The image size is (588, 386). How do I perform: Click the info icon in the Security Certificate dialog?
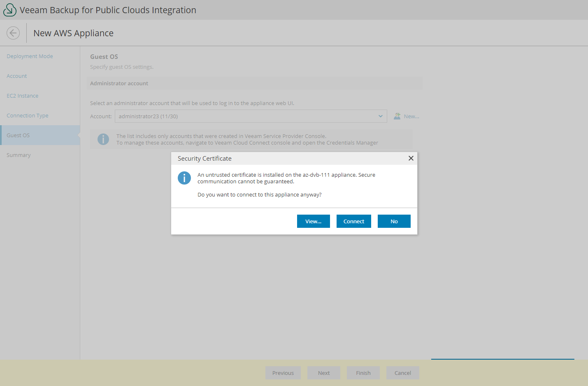[184, 178]
